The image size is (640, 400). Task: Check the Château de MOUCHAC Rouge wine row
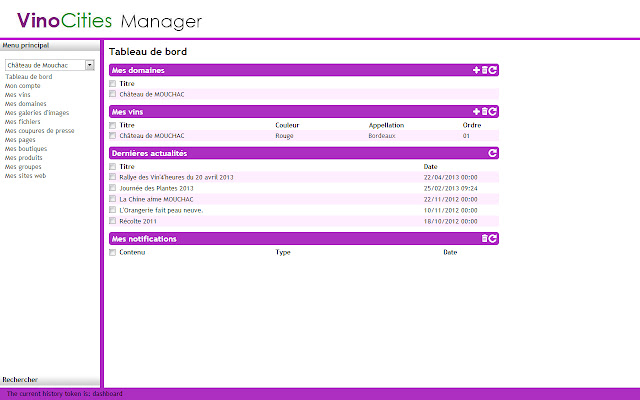113,136
